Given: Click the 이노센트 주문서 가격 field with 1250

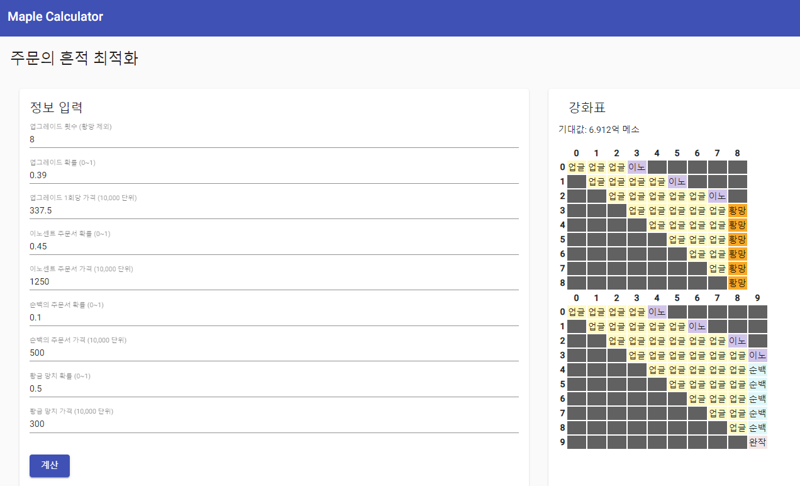Looking at the screenshot, I should (x=274, y=282).
